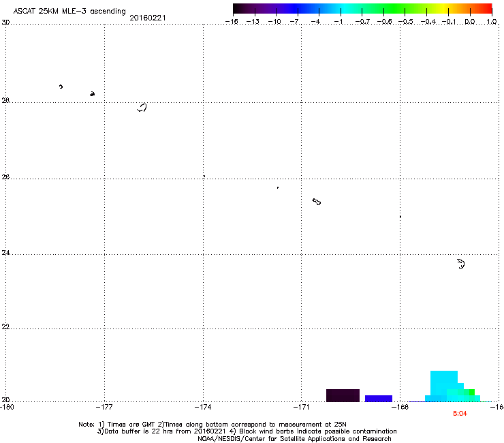Click the note 'Black wind barbs indicate possible contamination'
Image resolution: width=504 pixels, height=443 pixels.
[317, 431]
